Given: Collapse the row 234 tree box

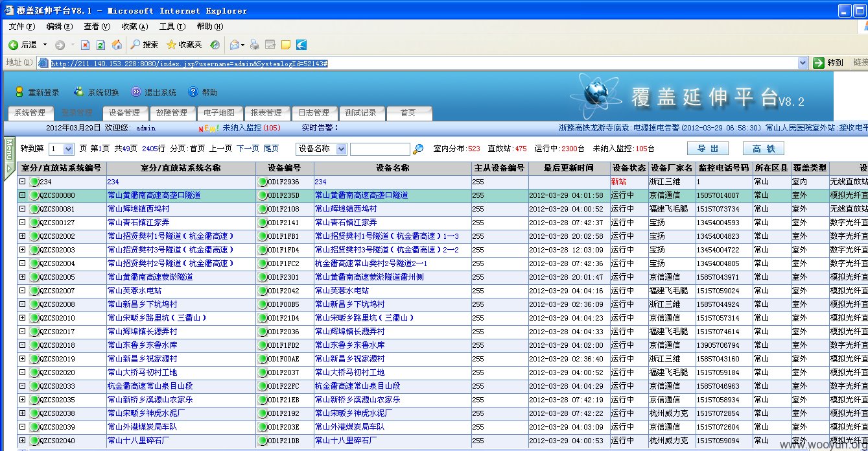Looking at the screenshot, I should tap(23, 182).
